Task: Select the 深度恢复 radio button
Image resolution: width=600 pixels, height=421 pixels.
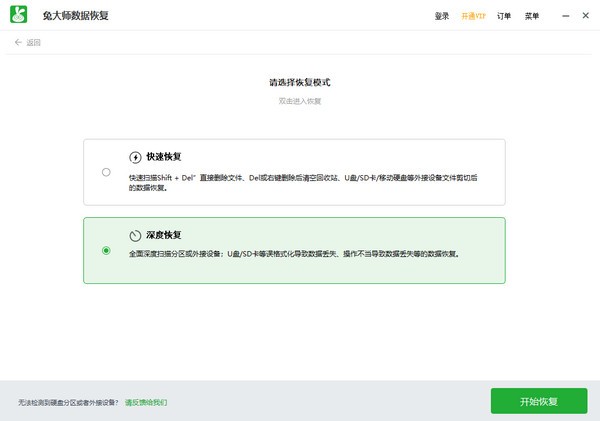Action: (106, 250)
